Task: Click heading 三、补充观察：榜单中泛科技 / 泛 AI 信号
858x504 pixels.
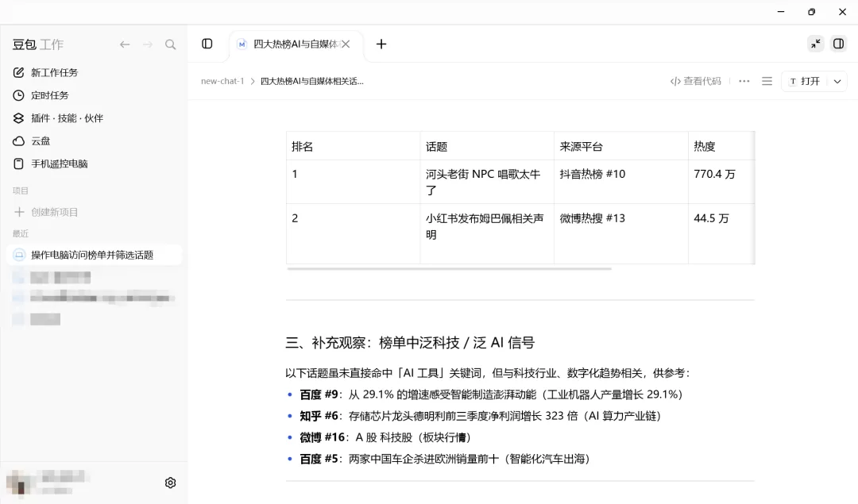Action: [x=410, y=343]
